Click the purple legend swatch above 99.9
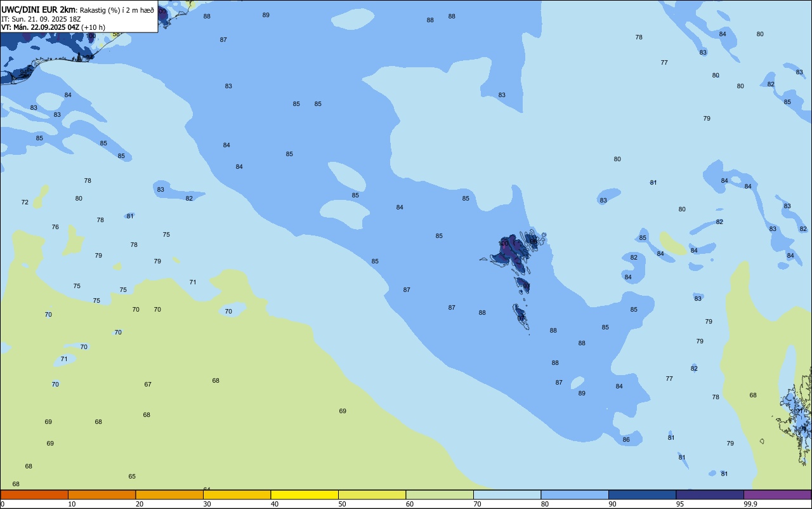812x509 pixels. click(777, 494)
